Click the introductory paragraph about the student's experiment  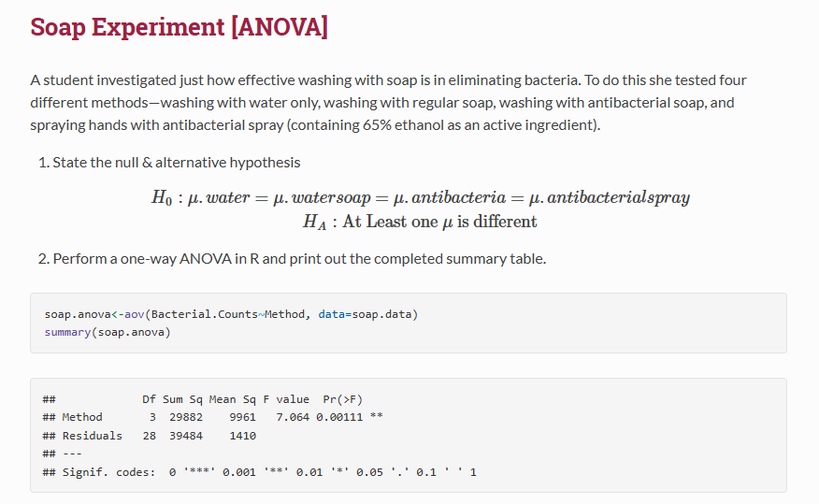click(x=388, y=102)
